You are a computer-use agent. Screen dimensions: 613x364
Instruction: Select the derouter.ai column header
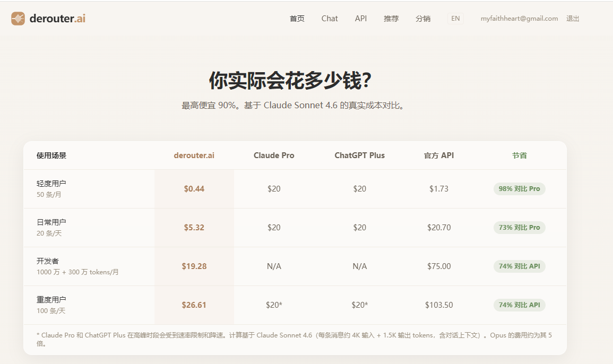click(x=194, y=155)
